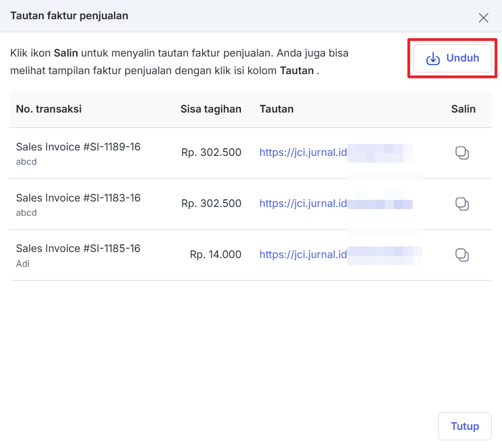
Task: Click the Sisa tagihan column header
Action: pyautogui.click(x=211, y=109)
